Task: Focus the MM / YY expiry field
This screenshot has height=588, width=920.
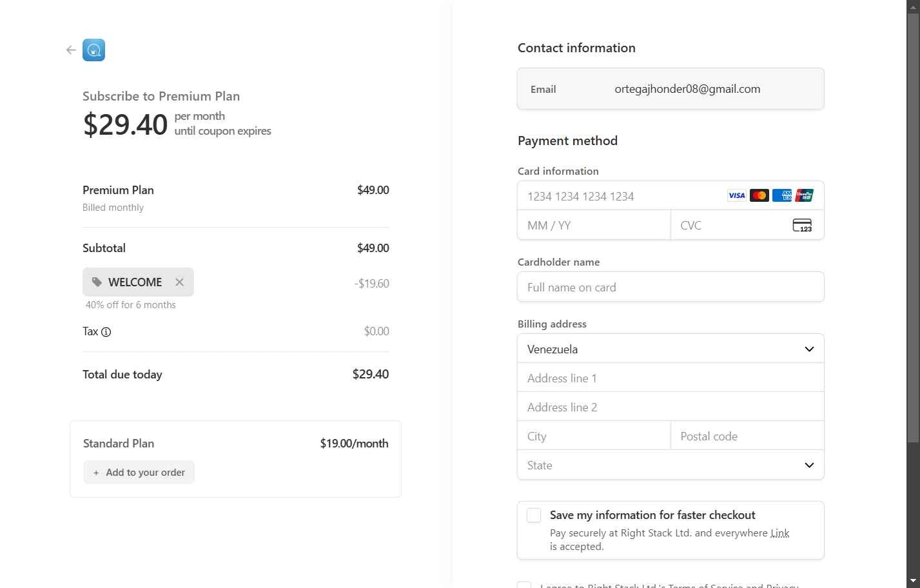Action: click(594, 225)
